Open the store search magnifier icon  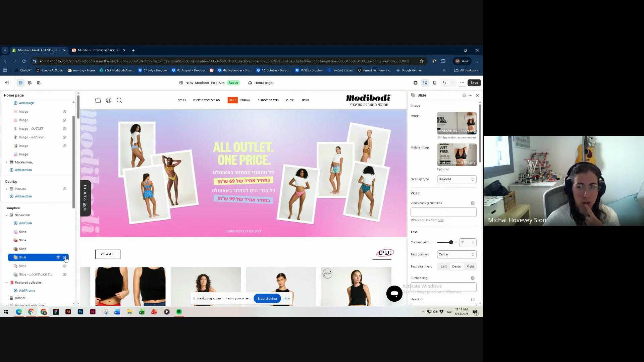119,100
